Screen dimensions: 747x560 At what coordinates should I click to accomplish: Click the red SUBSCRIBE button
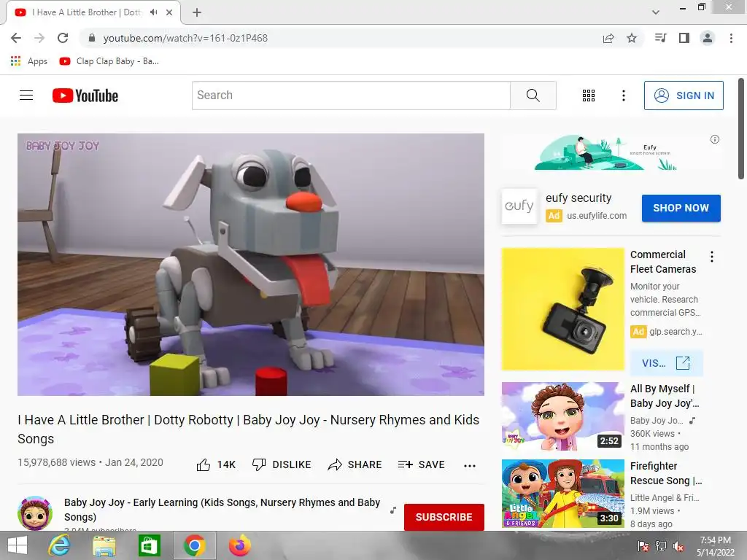click(444, 517)
